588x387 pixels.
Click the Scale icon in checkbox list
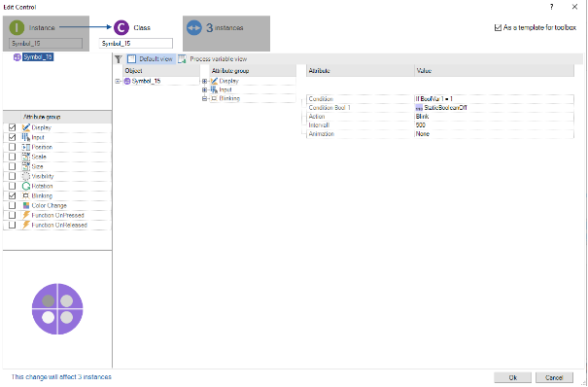coord(26,157)
